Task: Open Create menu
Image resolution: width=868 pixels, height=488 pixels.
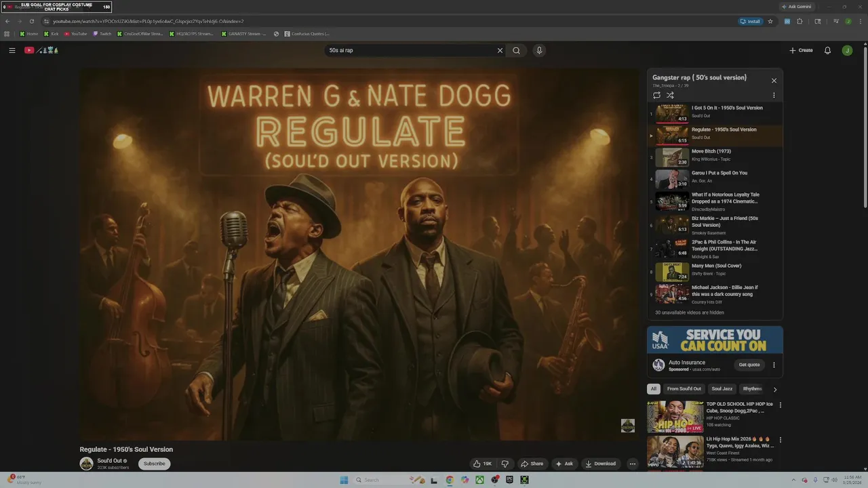Action: click(x=801, y=50)
